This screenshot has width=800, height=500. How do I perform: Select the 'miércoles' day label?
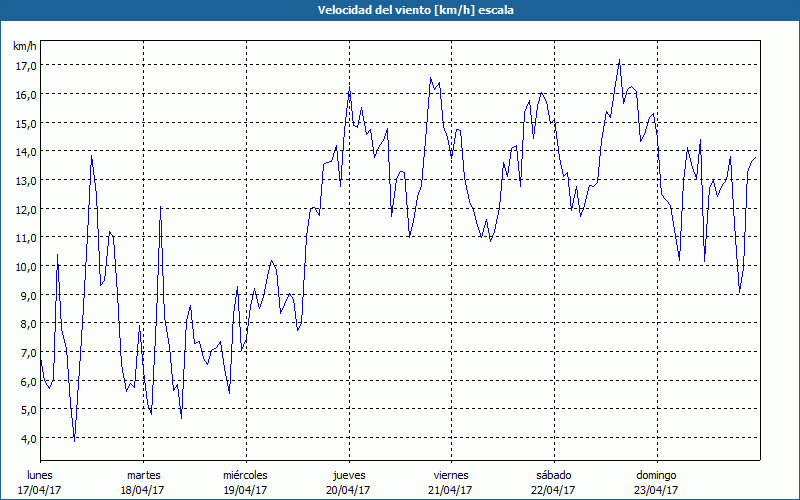[x=245, y=474]
